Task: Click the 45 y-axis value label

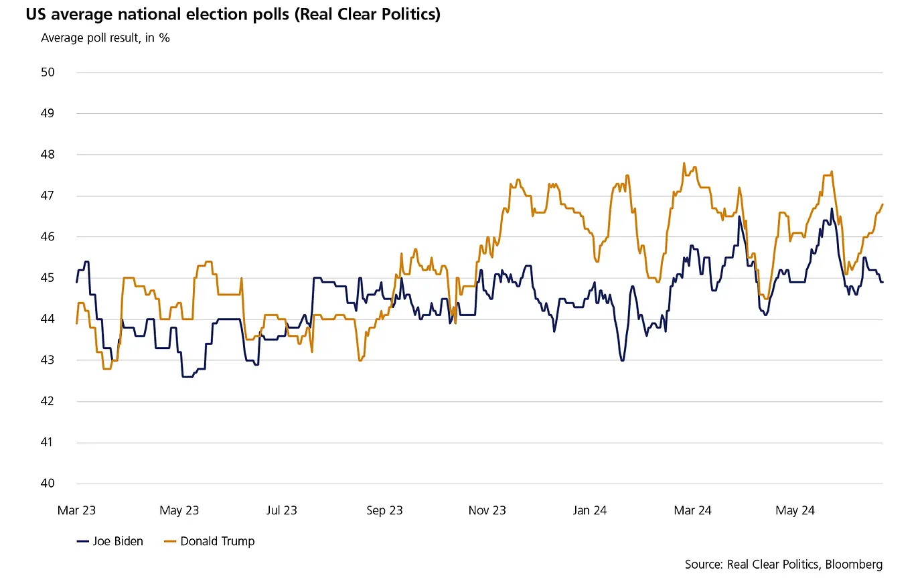Action: click(47, 278)
